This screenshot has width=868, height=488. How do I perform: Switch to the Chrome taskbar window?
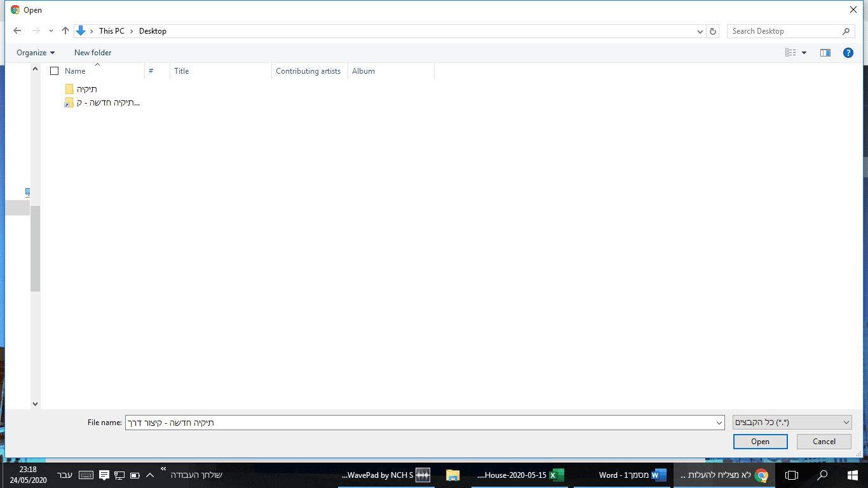point(724,475)
